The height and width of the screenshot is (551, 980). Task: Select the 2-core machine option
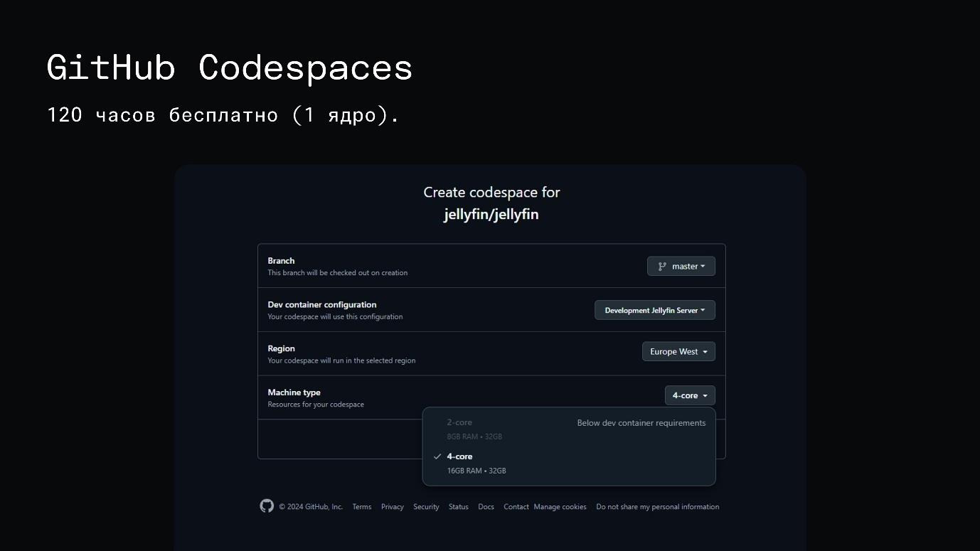(459, 422)
